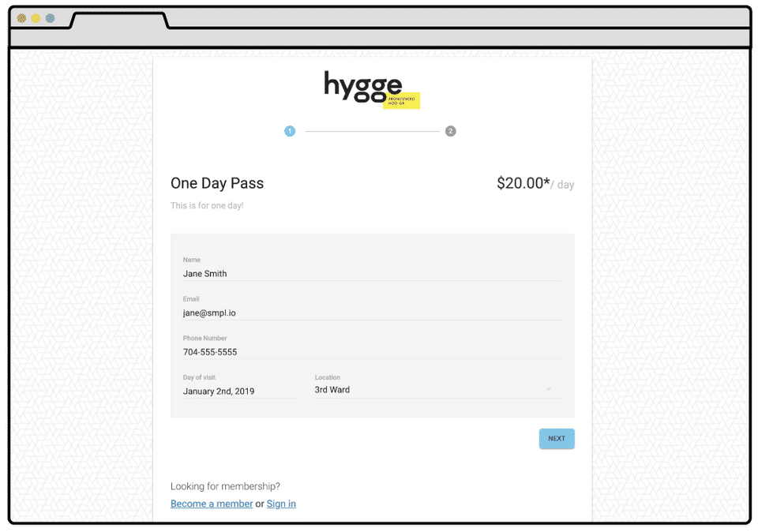Click the NEXT button
The width and height of the screenshot is (758, 532).
coord(557,438)
